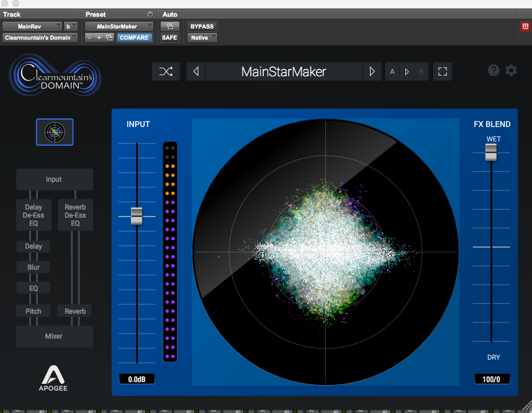Image resolution: width=532 pixels, height=413 pixels.
Task: Click the 0.0dB input value field
Action: 137,379
